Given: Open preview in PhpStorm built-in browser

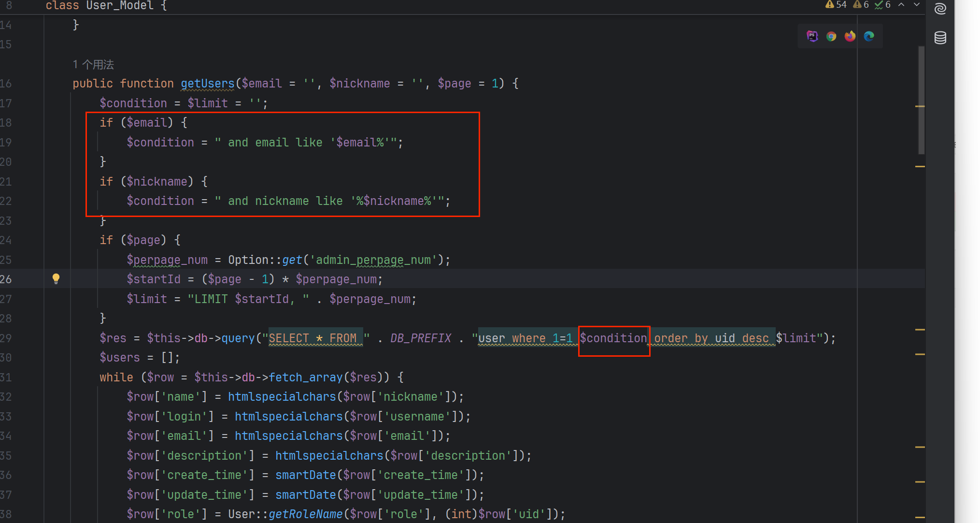Looking at the screenshot, I should [812, 36].
